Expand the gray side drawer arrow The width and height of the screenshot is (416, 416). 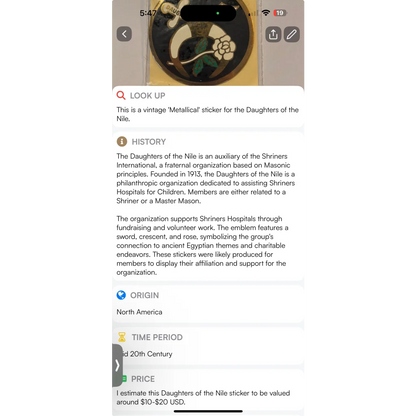pyautogui.click(x=117, y=365)
